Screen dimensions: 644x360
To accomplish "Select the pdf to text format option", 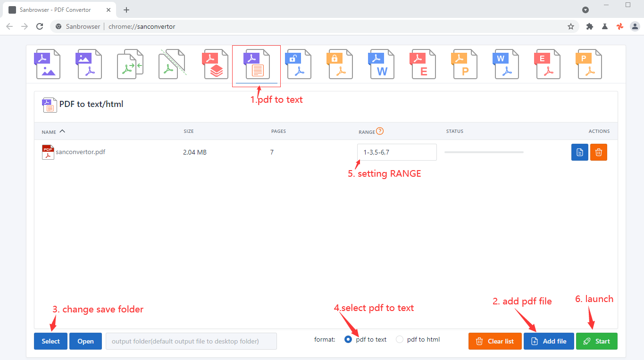I will [348, 339].
